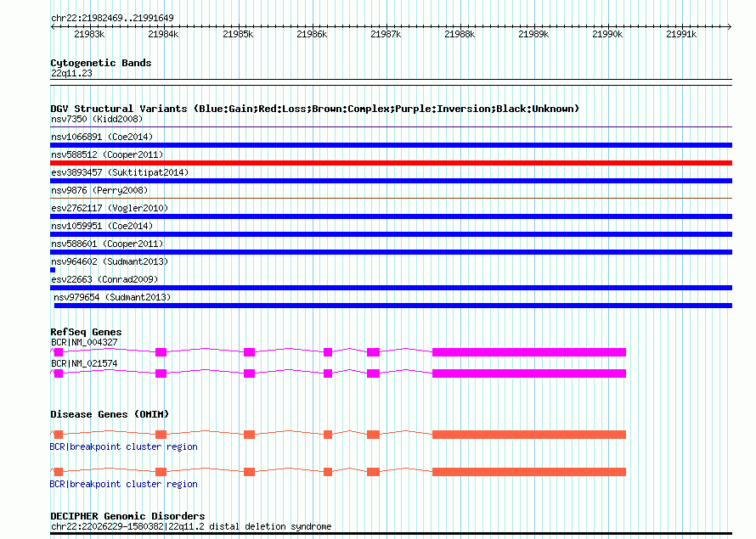Click the chr22:21982469..21991649 coordinate label

(112, 19)
